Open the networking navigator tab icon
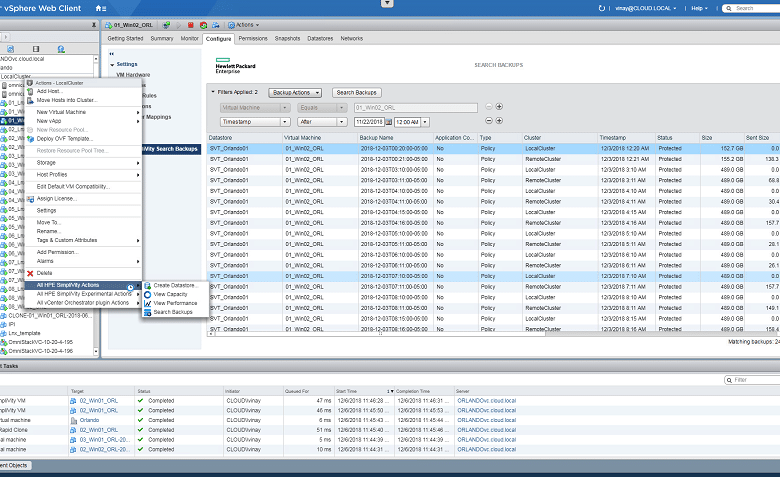 coord(61,49)
